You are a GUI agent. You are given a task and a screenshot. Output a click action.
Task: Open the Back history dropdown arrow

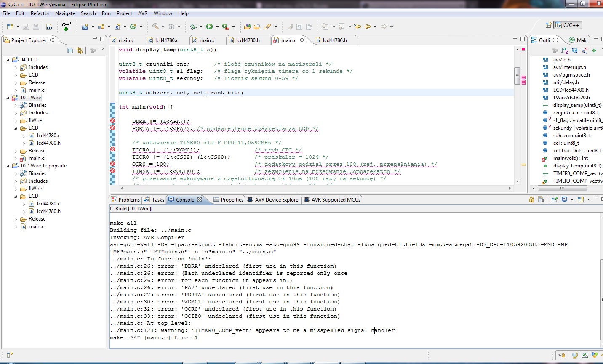point(375,27)
